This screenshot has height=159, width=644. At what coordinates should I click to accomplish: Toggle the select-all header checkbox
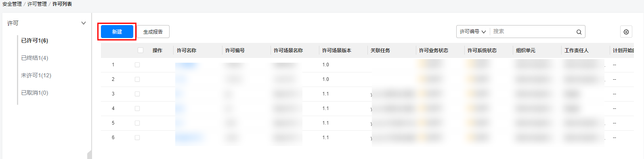[141, 50]
